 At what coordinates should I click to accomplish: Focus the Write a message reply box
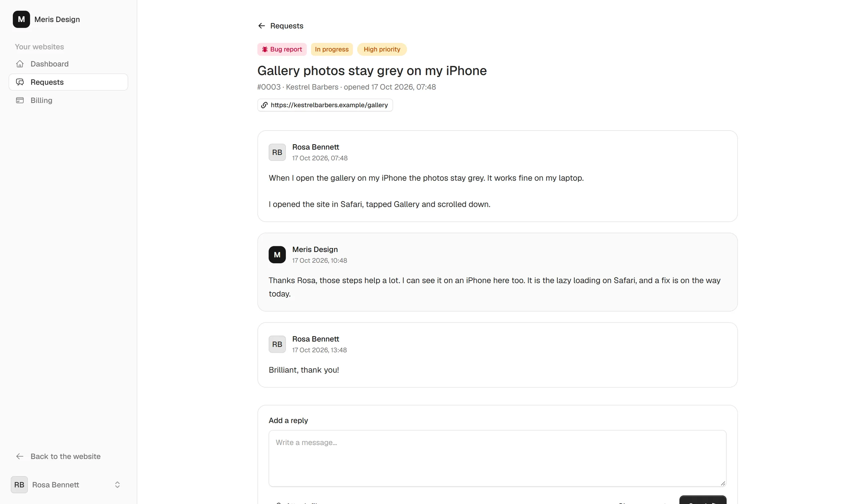497,458
